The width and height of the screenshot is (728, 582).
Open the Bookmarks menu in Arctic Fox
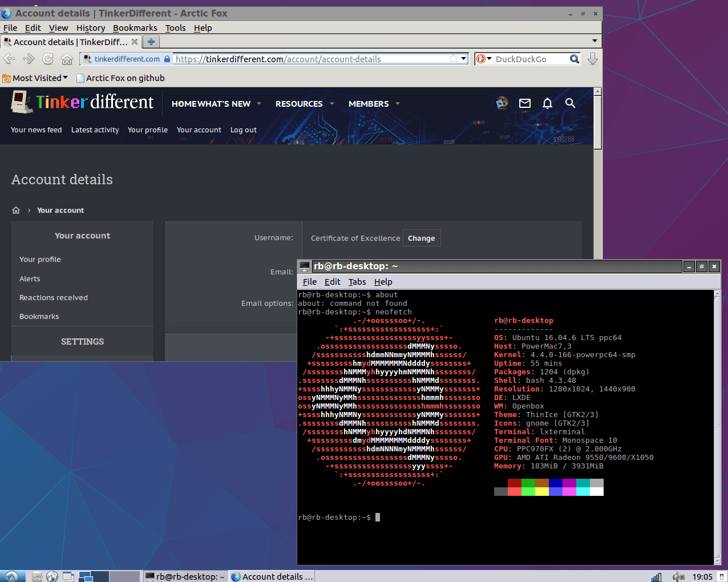(x=135, y=27)
